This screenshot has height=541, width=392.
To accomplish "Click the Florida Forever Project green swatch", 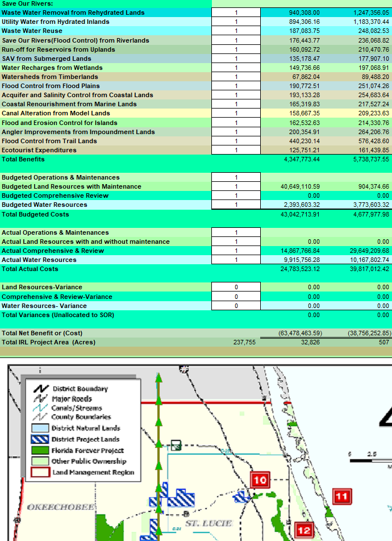I will coord(40,450).
